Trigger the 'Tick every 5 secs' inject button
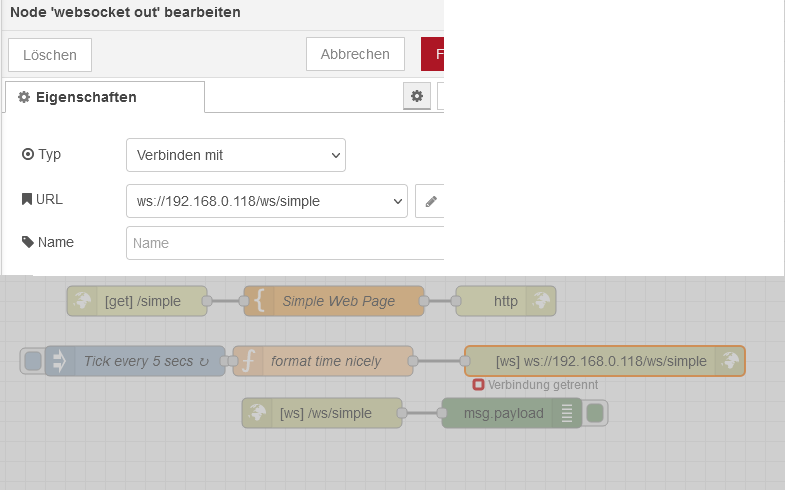 point(33,361)
